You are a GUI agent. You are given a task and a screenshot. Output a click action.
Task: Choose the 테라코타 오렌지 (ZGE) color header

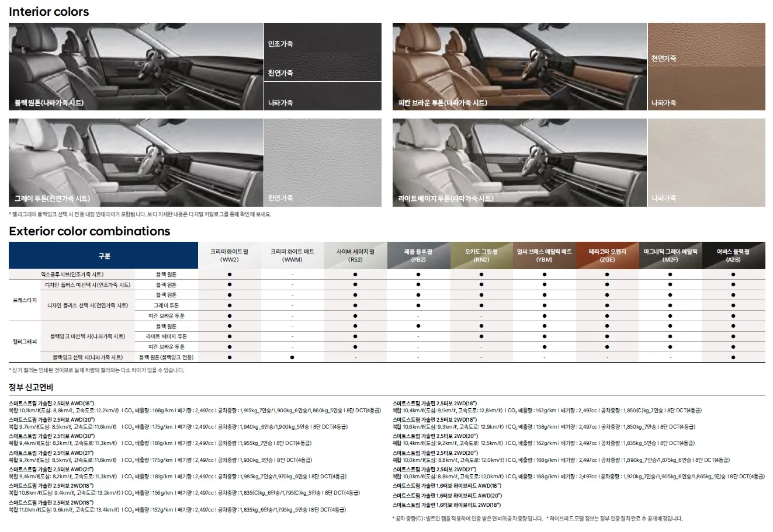tap(608, 255)
